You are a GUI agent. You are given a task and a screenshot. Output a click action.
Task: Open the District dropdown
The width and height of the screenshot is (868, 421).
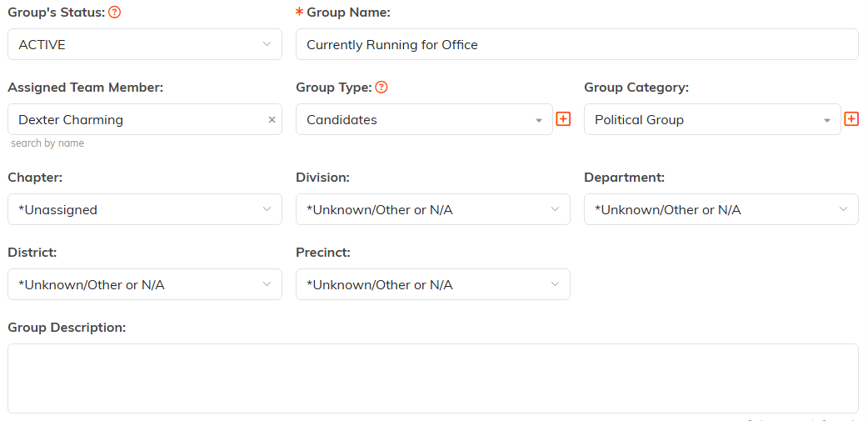144,284
